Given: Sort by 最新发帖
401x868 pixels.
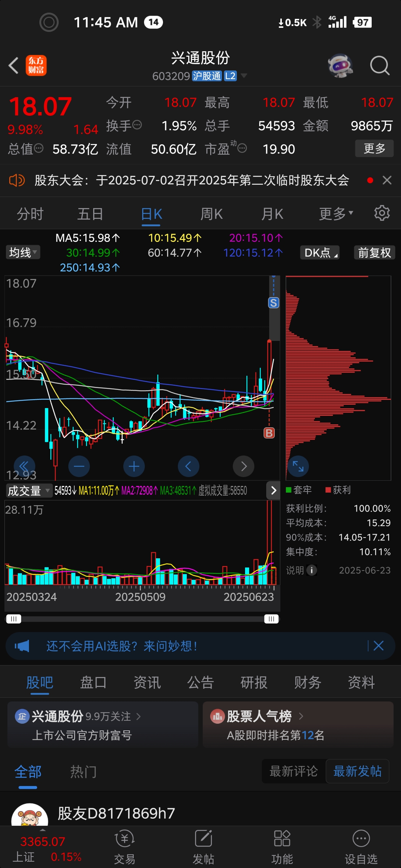Looking at the screenshot, I should tap(358, 771).
